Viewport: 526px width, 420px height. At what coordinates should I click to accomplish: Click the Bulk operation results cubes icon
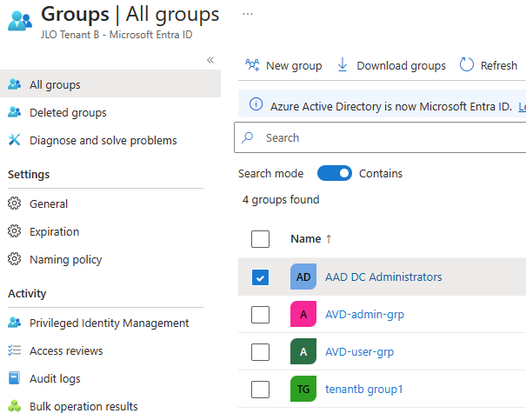click(15, 406)
